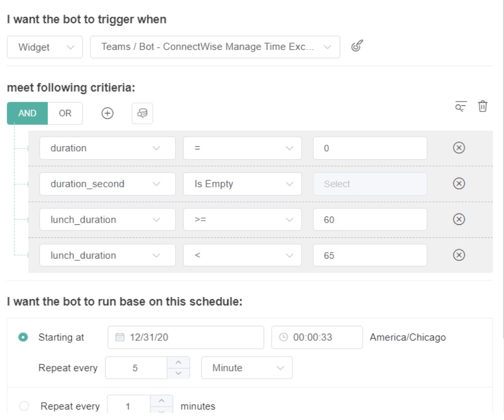Switch criteria logic to OR
504x420 pixels.
tap(65, 113)
